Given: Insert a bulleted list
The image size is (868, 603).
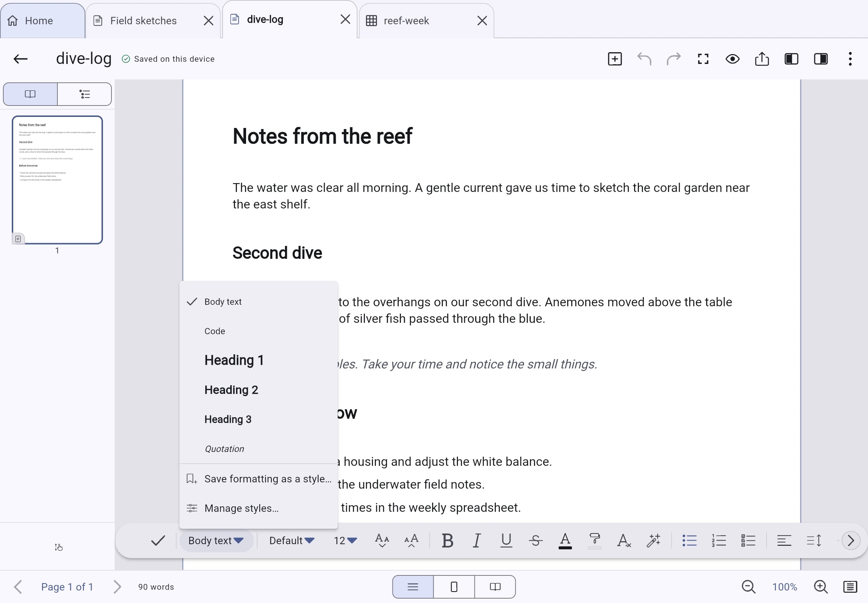Looking at the screenshot, I should click(689, 540).
